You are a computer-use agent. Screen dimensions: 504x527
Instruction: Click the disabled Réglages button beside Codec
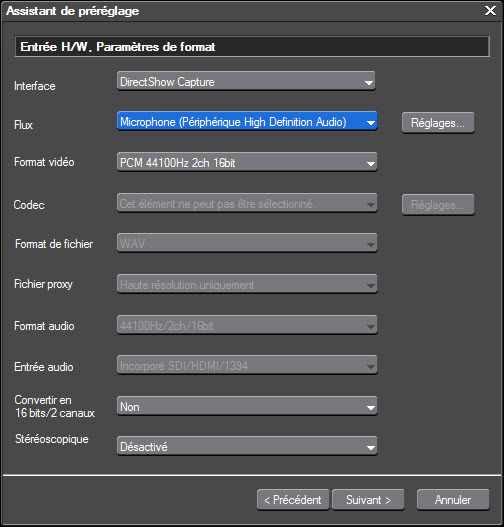coord(438,204)
